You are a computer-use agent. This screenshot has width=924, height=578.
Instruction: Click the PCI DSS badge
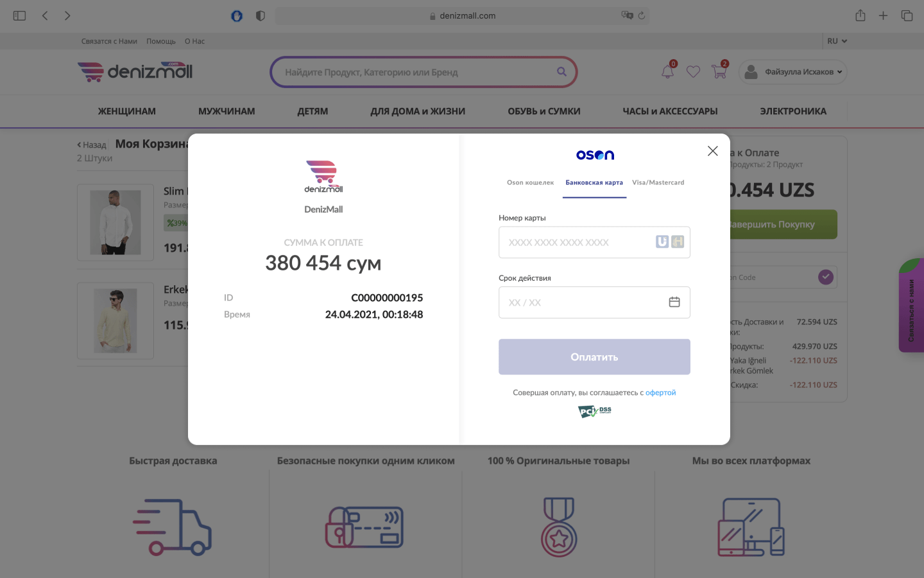click(595, 411)
